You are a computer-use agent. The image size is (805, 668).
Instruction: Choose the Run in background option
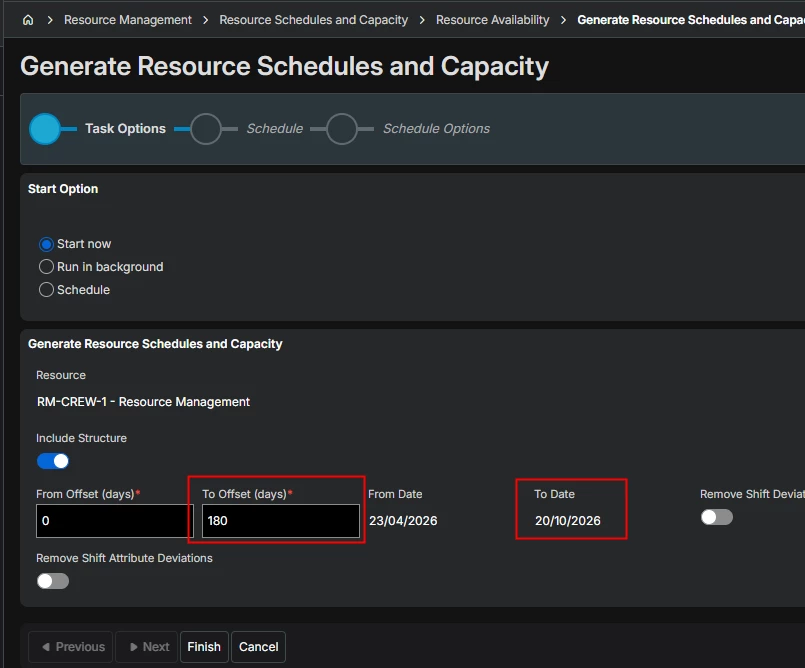[x=46, y=267]
